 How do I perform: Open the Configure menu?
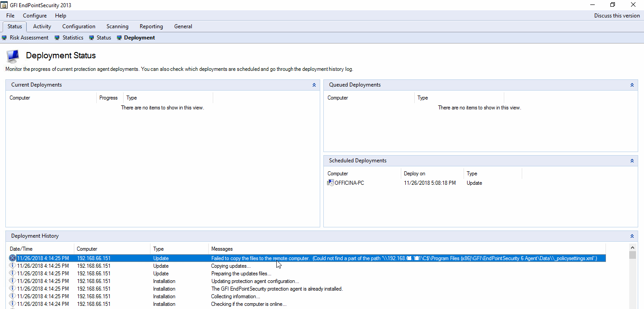[x=35, y=16]
